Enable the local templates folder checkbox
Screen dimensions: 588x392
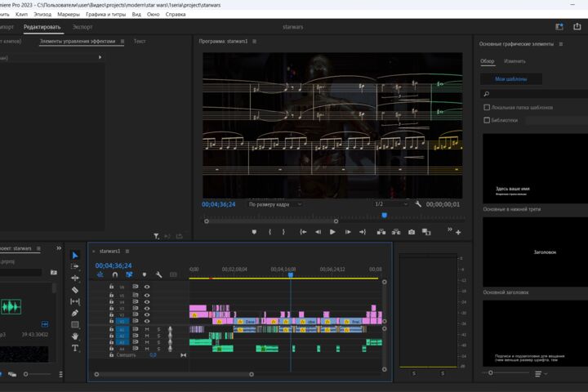[x=487, y=107]
